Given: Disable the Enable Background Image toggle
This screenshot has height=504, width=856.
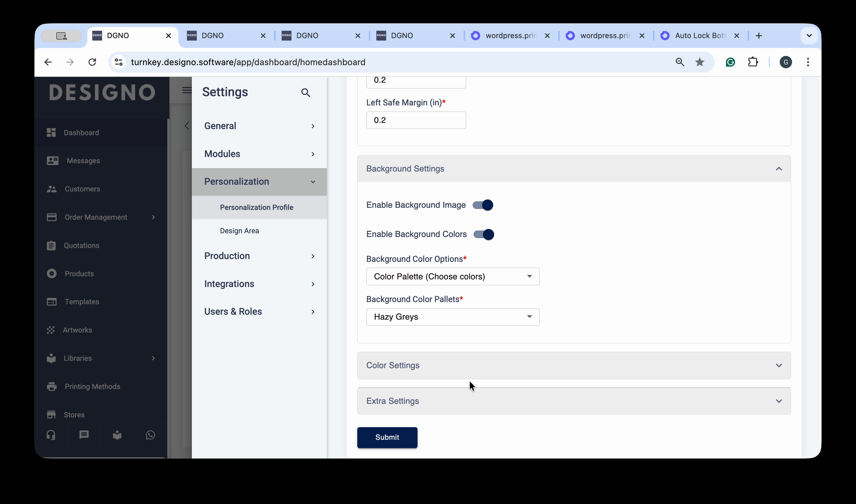Looking at the screenshot, I should point(483,205).
